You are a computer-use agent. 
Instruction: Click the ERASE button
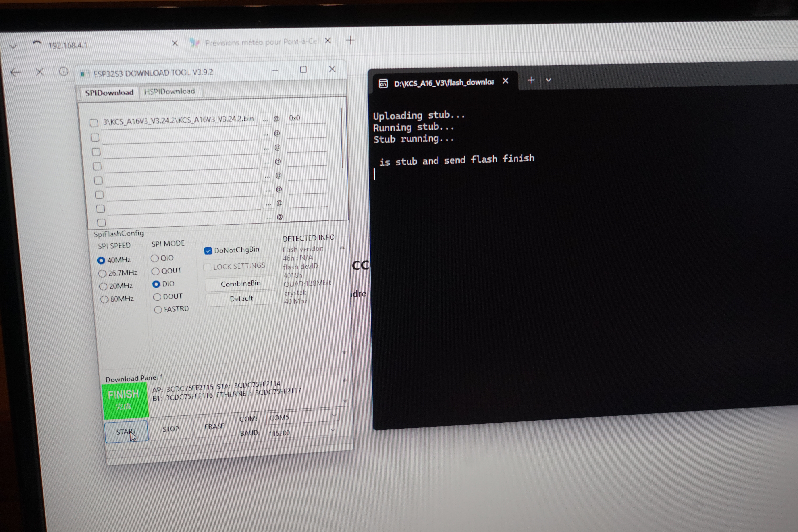pyautogui.click(x=214, y=426)
